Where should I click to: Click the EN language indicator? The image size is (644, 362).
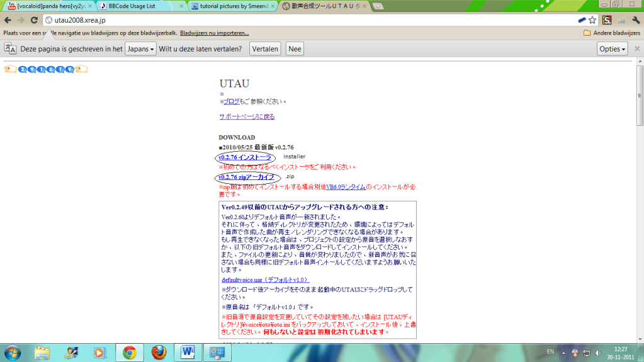[x=550, y=352]
